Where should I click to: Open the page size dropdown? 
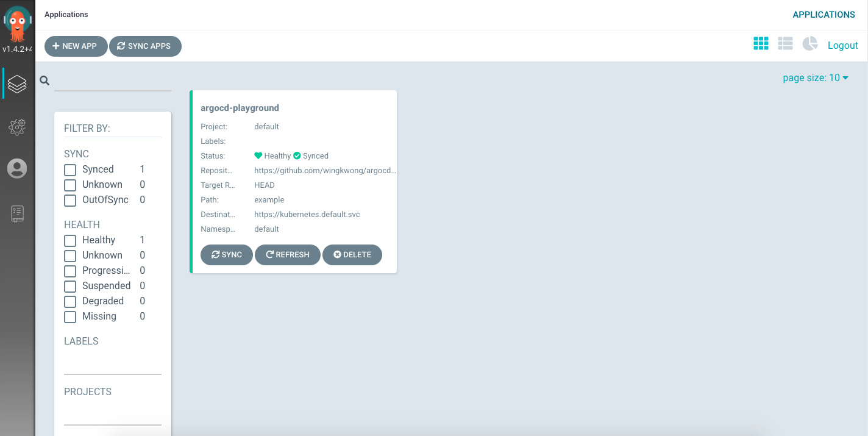coord(816,77)
